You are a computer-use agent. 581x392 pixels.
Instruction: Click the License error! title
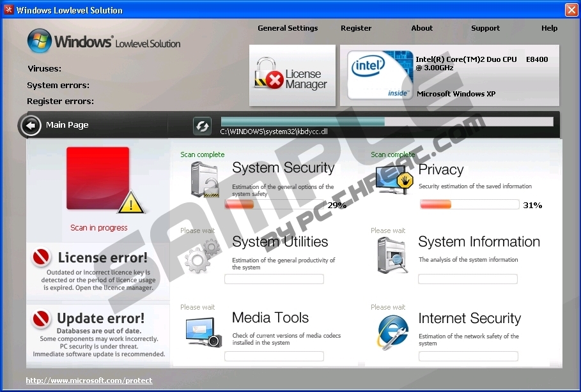(103, 257)
